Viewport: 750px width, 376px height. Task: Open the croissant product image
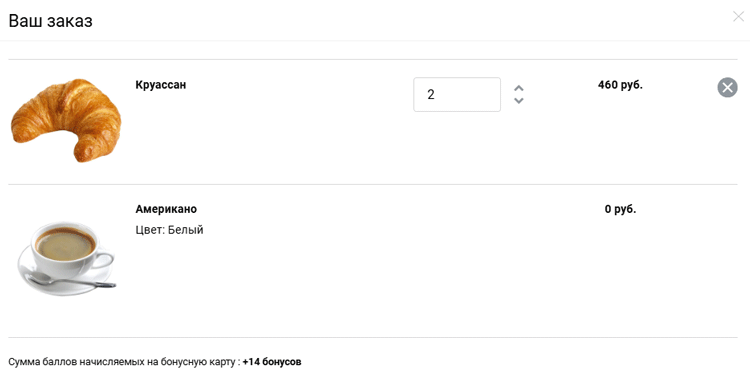point(66,121)
